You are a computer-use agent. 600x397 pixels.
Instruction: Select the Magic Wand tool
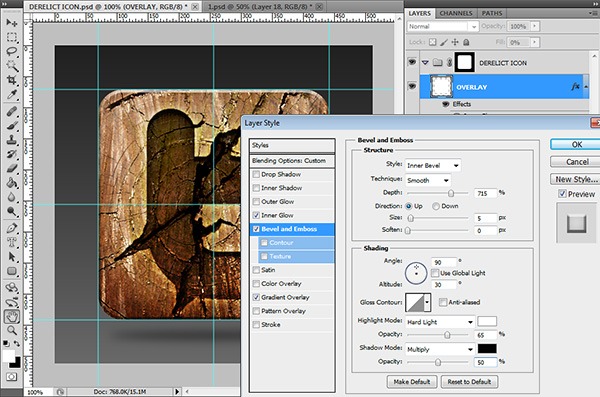(x=11, y=66)
